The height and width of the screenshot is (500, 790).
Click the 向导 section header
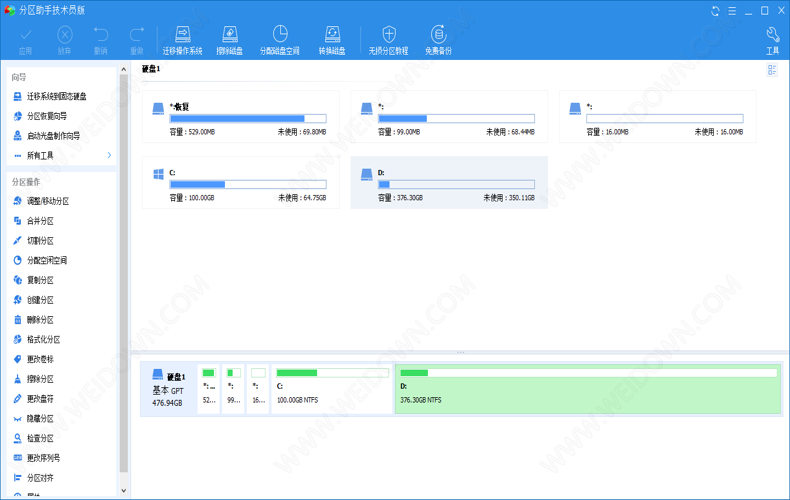tap(19, 77)
